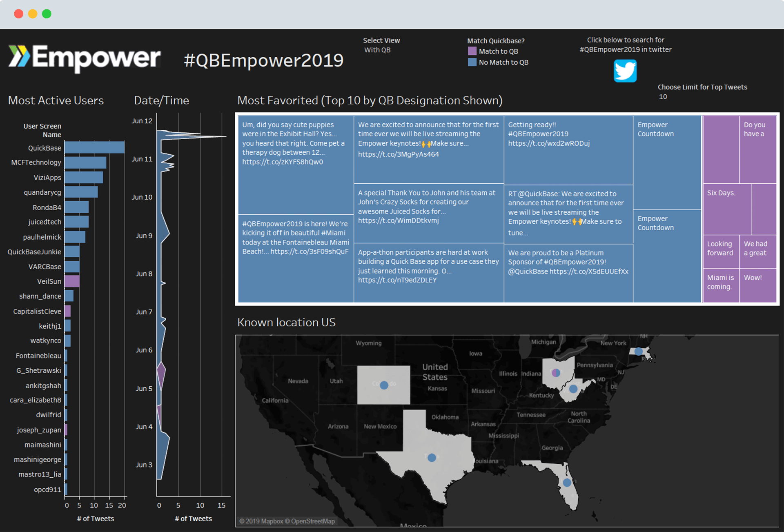Screen dimensions: 784x532
Task: Click the purple VeilSun bar
Action: pos(72,281)
